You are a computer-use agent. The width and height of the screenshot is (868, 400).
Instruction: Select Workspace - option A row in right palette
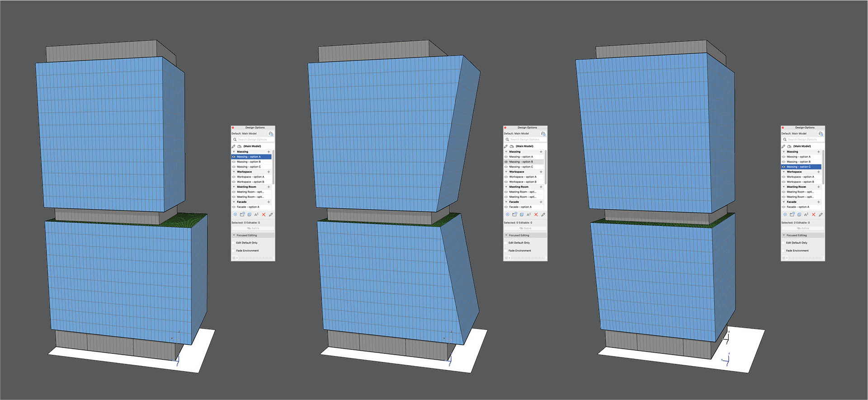pos(801,177)
